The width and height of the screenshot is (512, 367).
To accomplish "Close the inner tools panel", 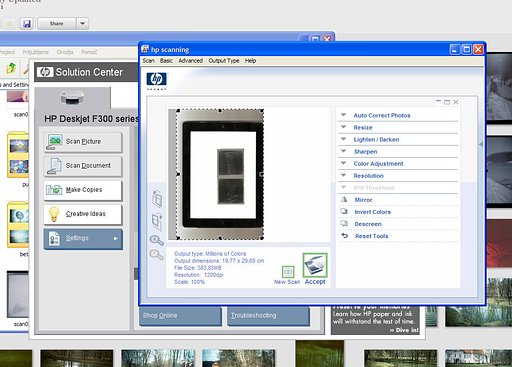I will (456, 102).
